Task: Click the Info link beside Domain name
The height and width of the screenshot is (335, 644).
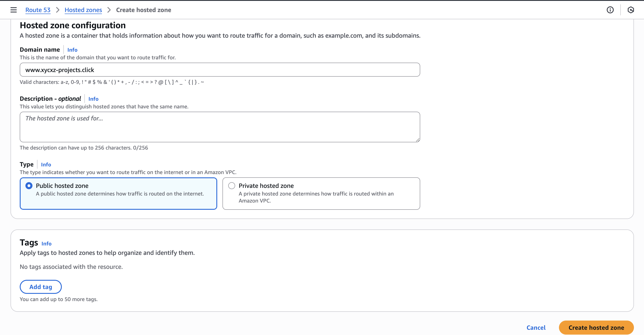Action: click(72, 50)
